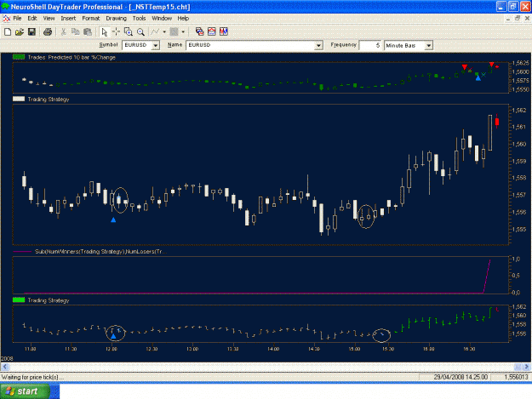Click the Name EURUSD text field
This screenshot has height=399, width=532.
pos(250,45)
